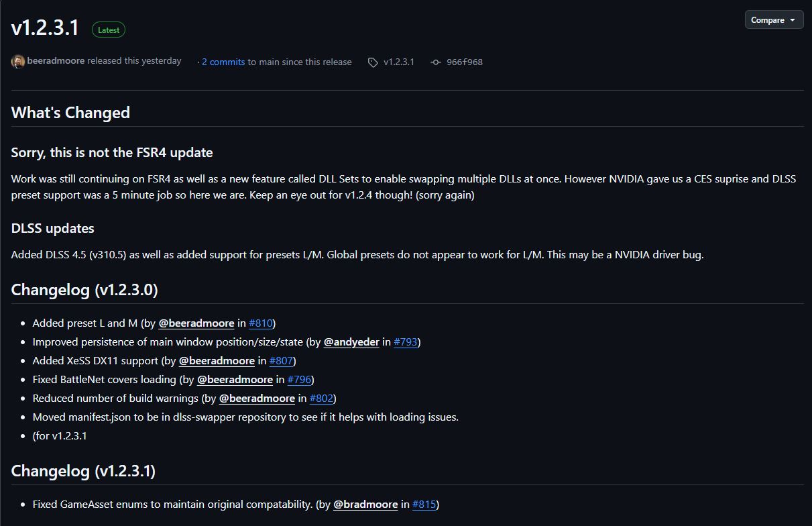Screen dimensions: 812x526
Task: Open pull request #793
Action: click(406, 341)
